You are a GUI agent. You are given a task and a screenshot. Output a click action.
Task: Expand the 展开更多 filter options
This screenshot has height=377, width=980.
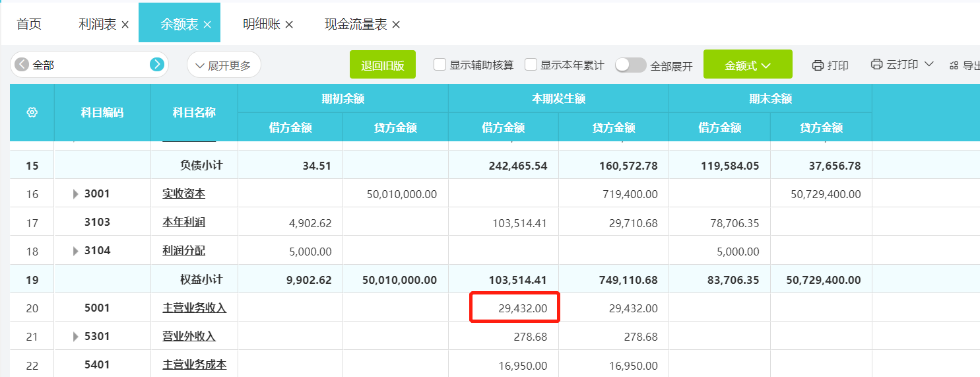(x=224, y=65)
